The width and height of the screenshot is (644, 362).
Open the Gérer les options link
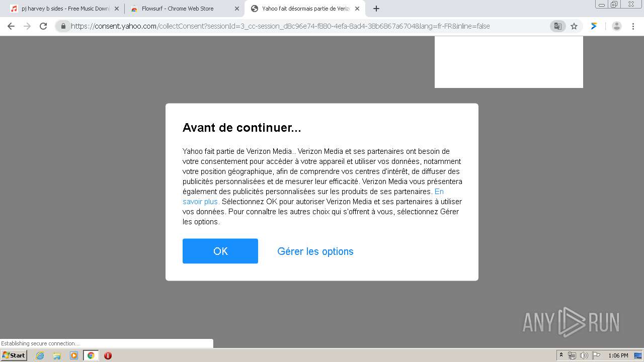[x=315, y=251]
